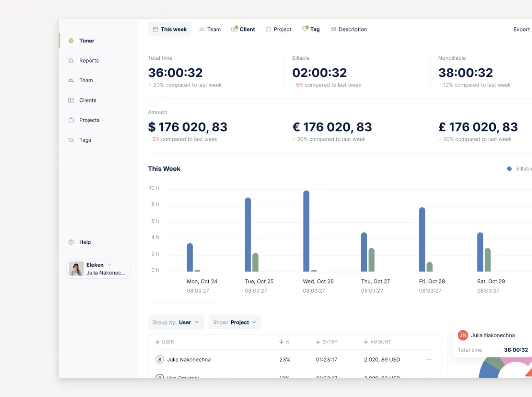The image size is (532, 397).
Task: Toggle the Billable legend dot
Action: click(x=510, y=169)
